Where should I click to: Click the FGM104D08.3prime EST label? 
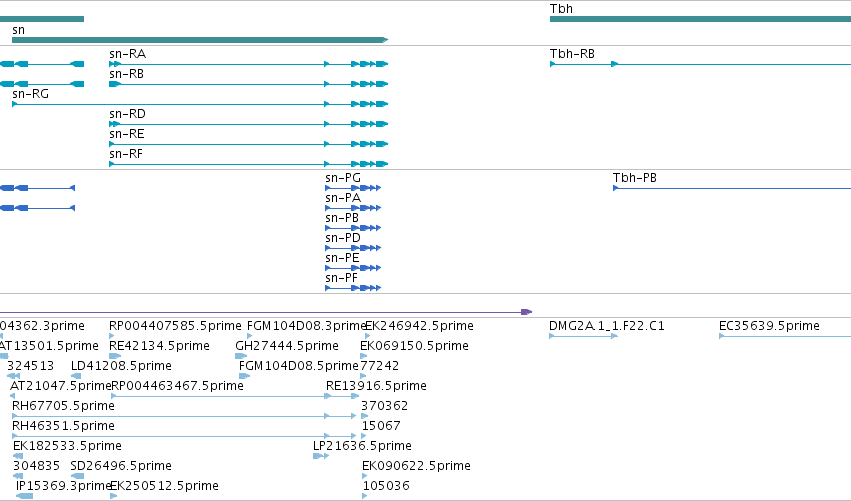pos(307,326)
